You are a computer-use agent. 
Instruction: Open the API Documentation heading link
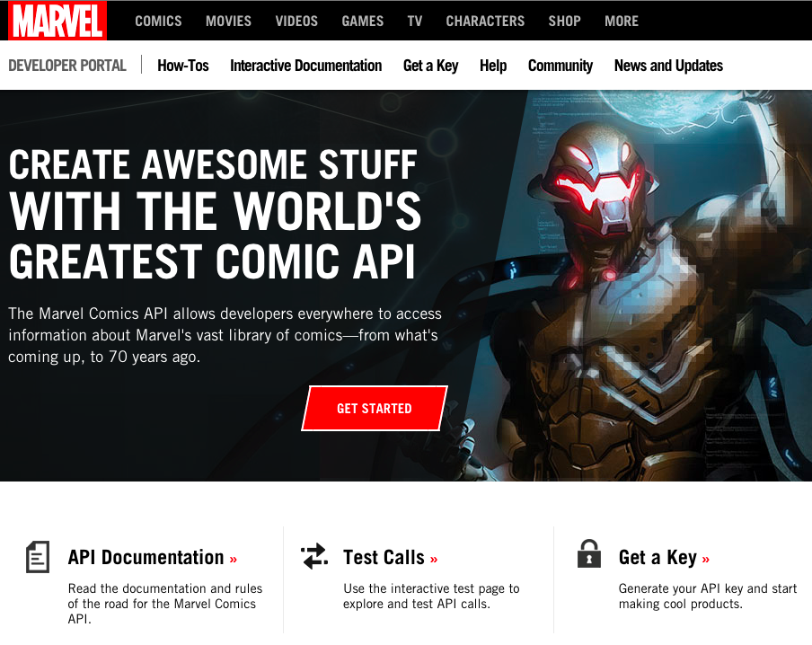coord(153,558)
